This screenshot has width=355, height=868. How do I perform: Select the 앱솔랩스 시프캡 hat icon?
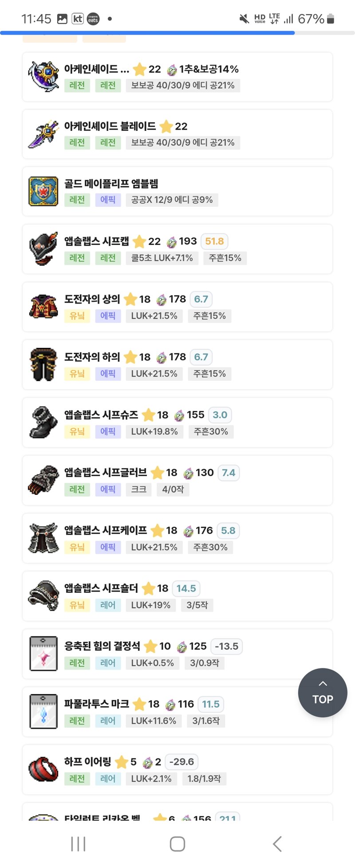pyautogui.click(x=43, y=249)
